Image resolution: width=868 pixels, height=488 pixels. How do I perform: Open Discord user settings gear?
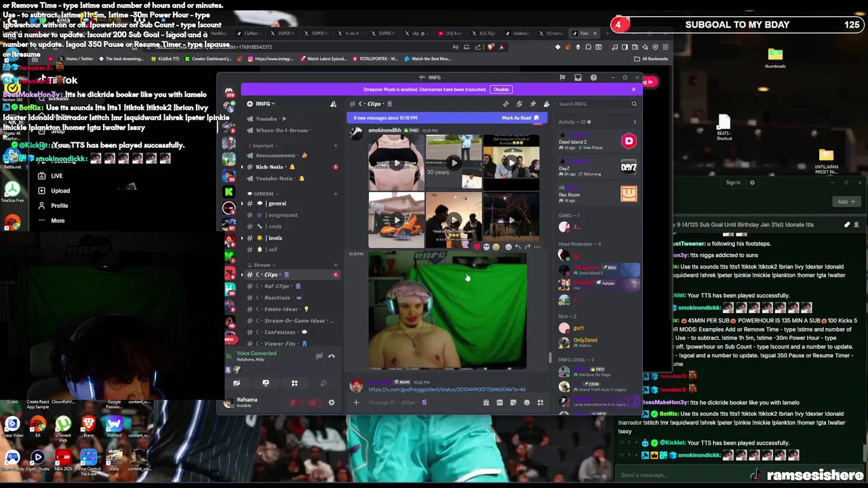click(332, 403)
